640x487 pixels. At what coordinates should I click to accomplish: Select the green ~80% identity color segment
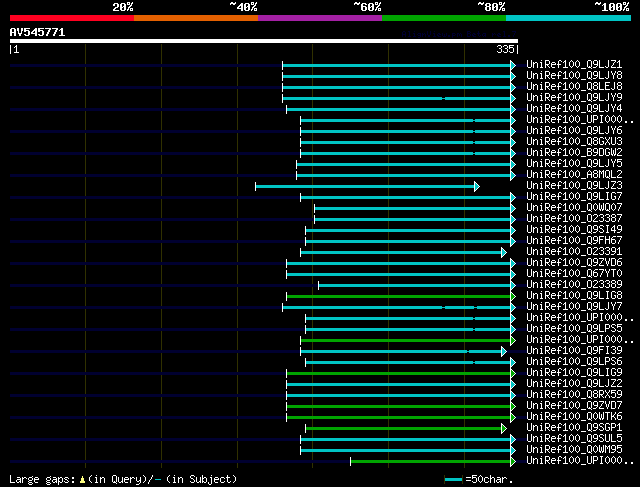click(443, 18)
